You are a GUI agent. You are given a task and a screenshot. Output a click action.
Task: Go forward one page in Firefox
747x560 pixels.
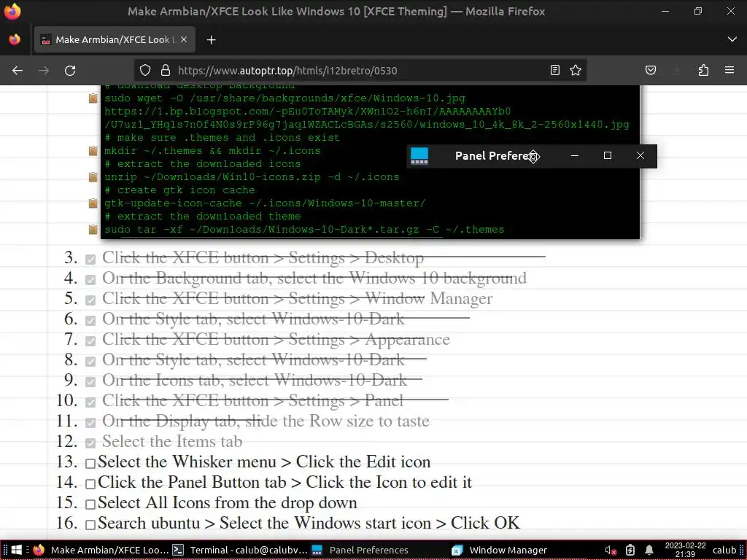[44, 71]
